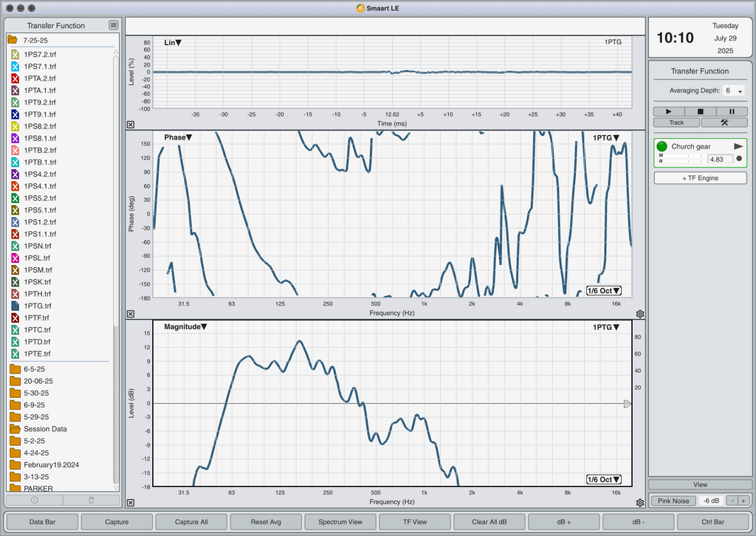Open the Phase plot settings gear
The width and height of the screenshot is (756, 536).
pos(640,314)
